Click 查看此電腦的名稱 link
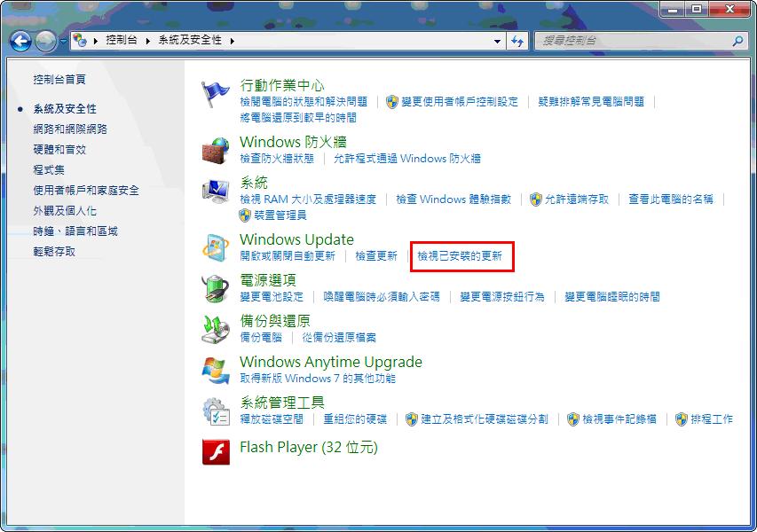The height and width of the screenshot is (532, 757). tap(671, 199)
